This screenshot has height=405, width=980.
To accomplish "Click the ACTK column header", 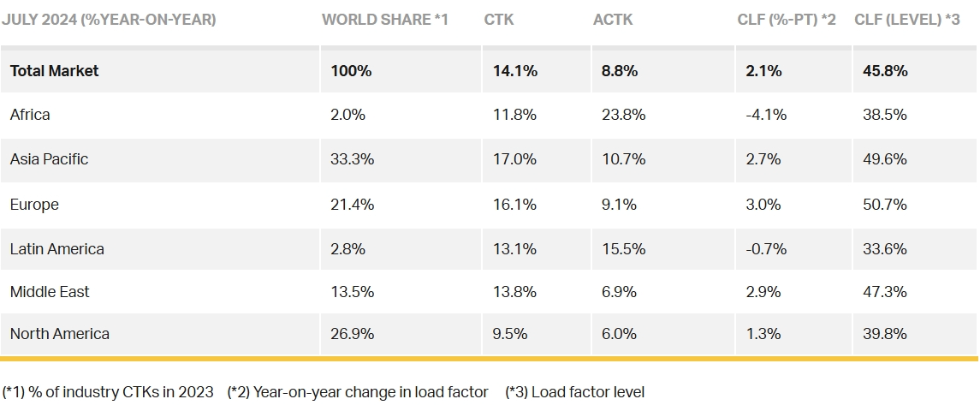I will [x=613, y=20].
